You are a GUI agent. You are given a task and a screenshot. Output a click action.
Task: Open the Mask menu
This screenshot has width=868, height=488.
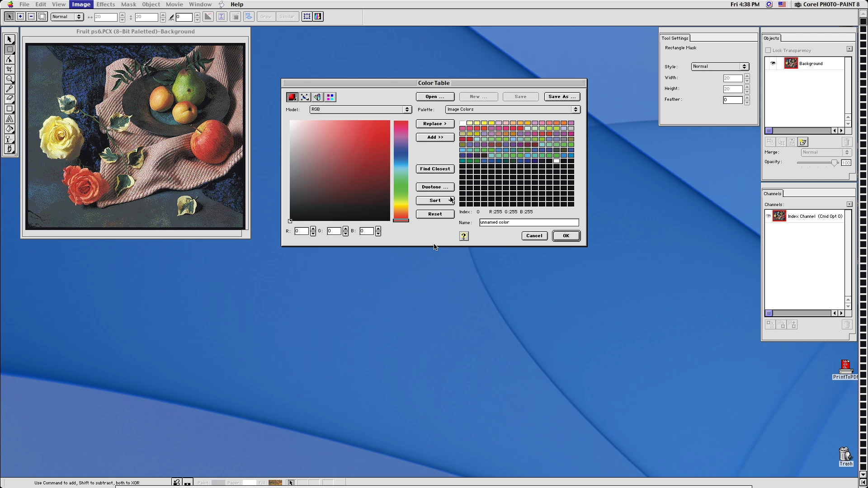(x=128, y=5)
